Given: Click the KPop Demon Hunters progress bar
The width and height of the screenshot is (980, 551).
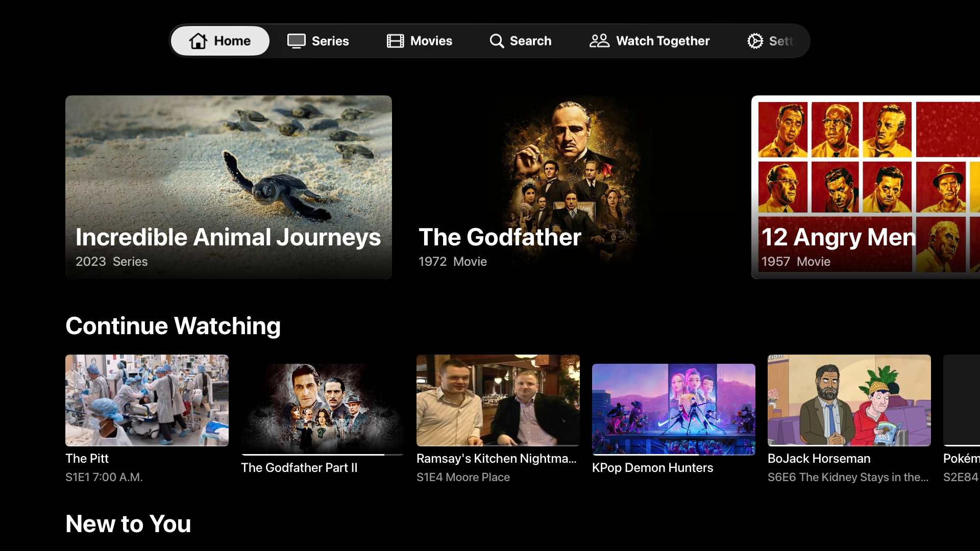Looking at the screenshot, I should (674, 455).
